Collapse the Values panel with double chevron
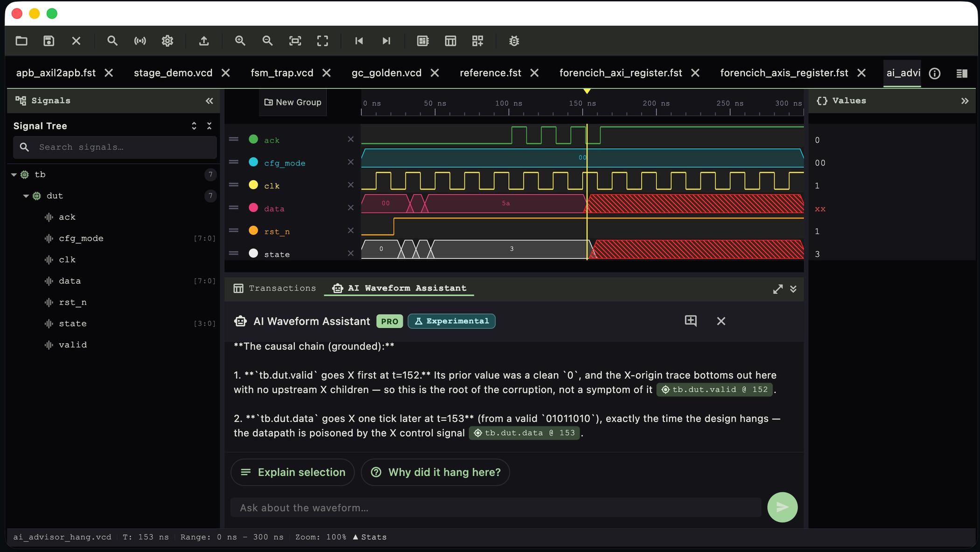 [965, 101]
